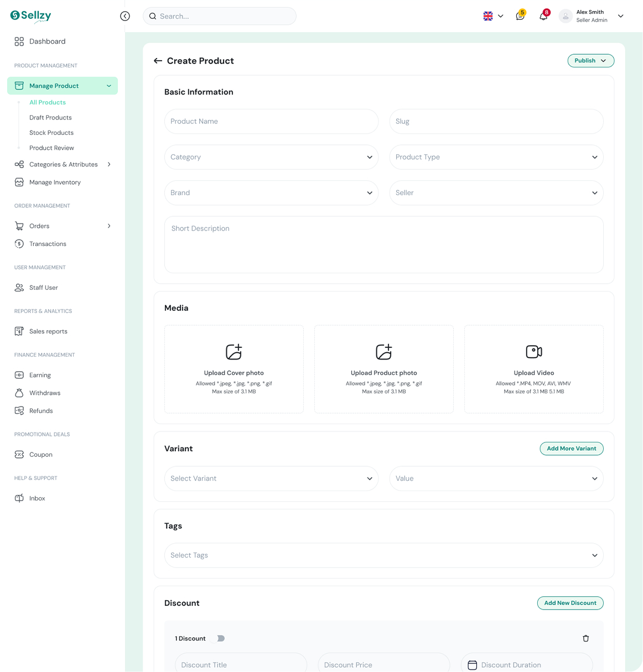Screen dimensions: 643x672
Task: Open Draft Products in sidebar
Action: (x=50, y=118)
